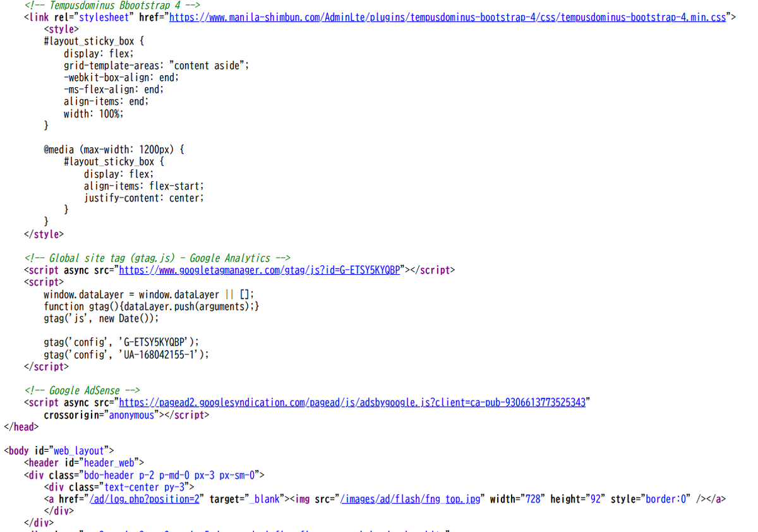Click the gtag config 'G-ETSY5KYQBP' line
Image resolution: width=758 pixels, height=532 pixels.
[121, 342]
